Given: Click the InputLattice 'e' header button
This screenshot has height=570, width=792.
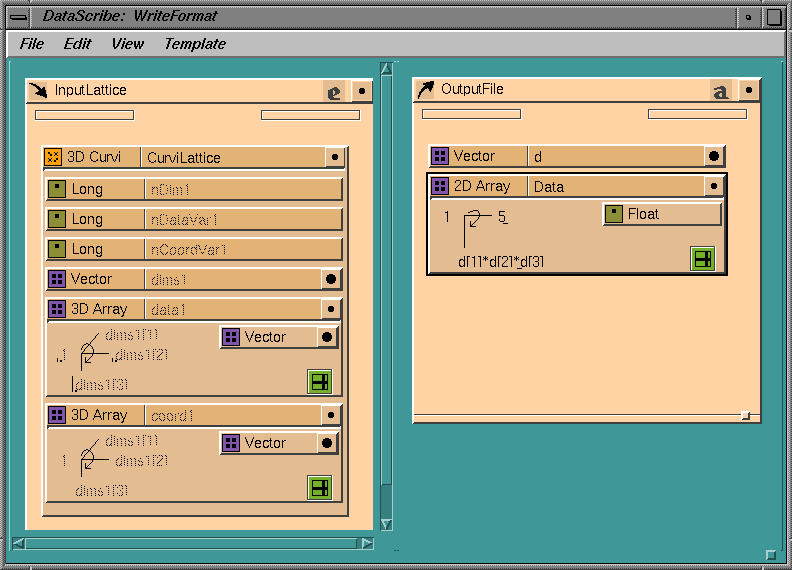Looking at the screenshot, I should pyautogui.click(x=334, y=91).
